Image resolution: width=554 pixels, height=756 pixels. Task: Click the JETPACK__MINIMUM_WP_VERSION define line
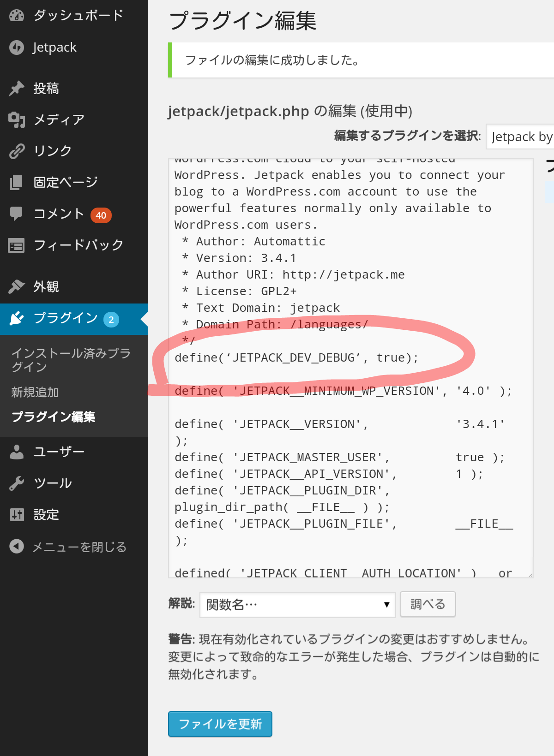tap(343, 391)
